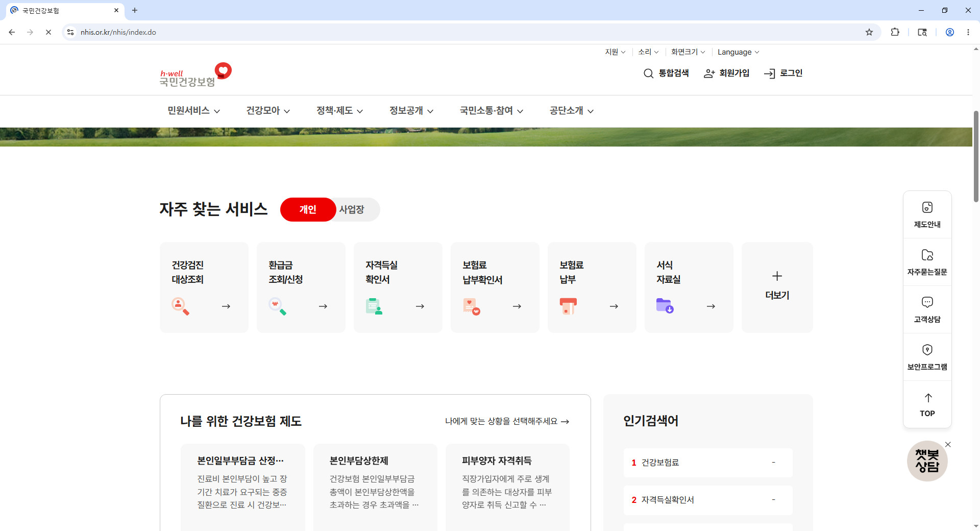Viewport: 980px width, 531px height.
Task: Click arrow on 보험료 납부확인서 card
Action: 517,306
